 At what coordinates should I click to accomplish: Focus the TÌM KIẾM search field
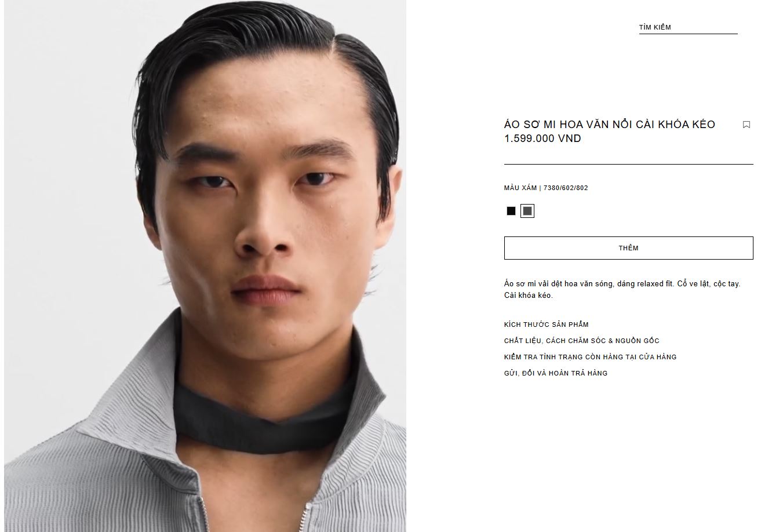[x=688, y=27]
